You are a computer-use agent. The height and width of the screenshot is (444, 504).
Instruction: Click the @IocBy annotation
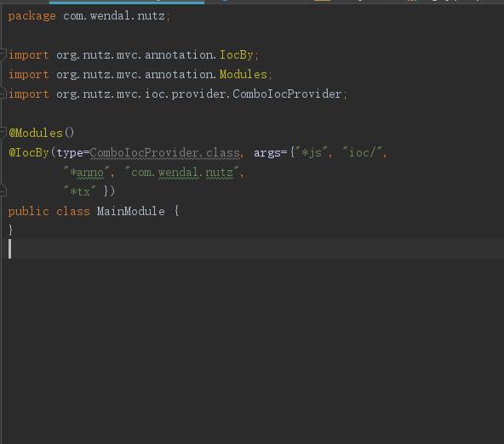click(x=29, y=152)
